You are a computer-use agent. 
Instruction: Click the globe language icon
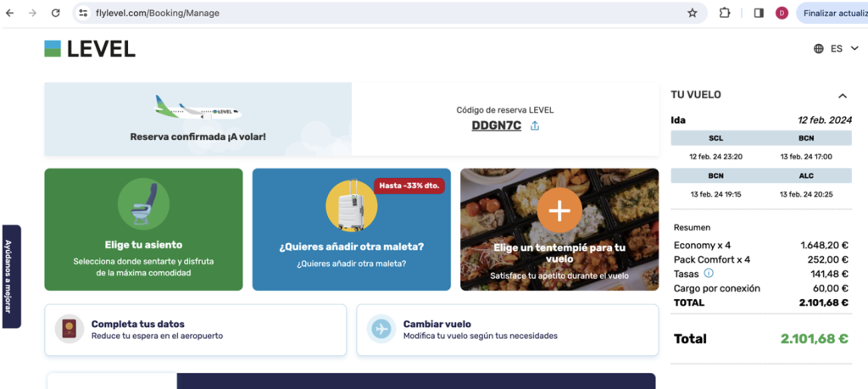[819, 48]
